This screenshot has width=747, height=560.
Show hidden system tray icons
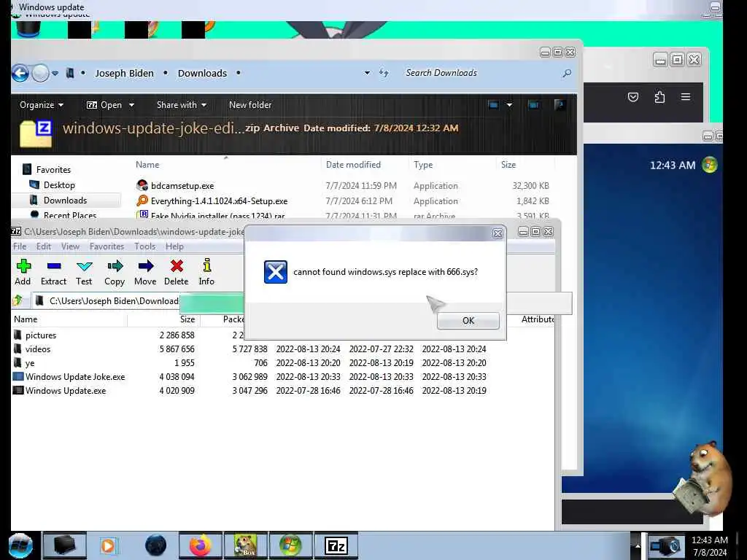637,545
